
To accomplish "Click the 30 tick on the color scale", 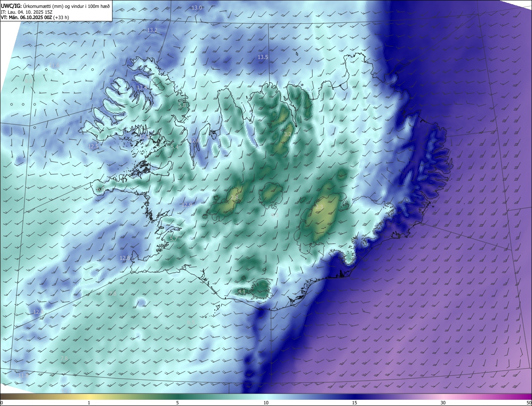I will [x=443, y=403].
